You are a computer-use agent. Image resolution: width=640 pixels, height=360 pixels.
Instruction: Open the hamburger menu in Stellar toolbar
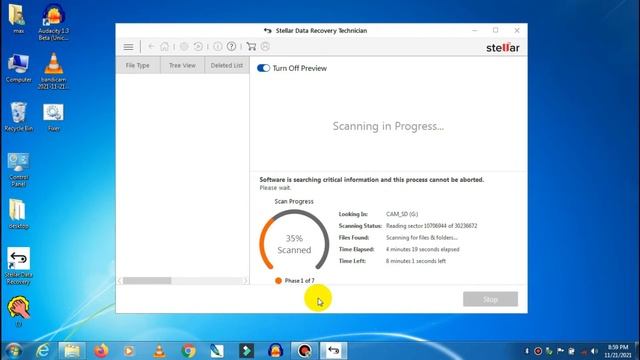coord(128,47)
